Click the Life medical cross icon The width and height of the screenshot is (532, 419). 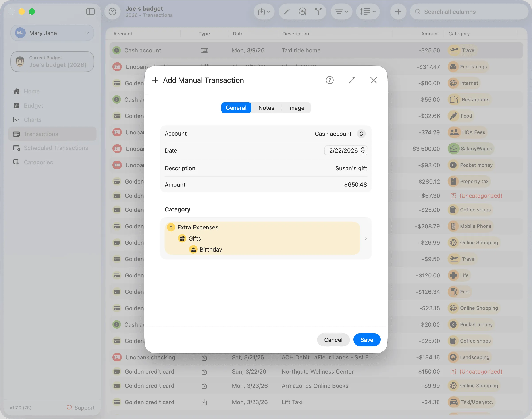click(x=453, y=275)
